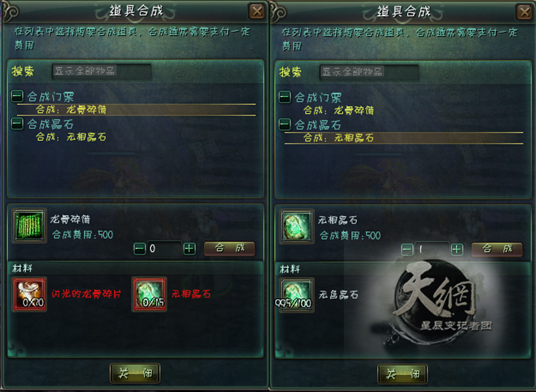Collapse 合成门票 category in left panel
This screenshot has height=392, width=536.
[17, 96]
